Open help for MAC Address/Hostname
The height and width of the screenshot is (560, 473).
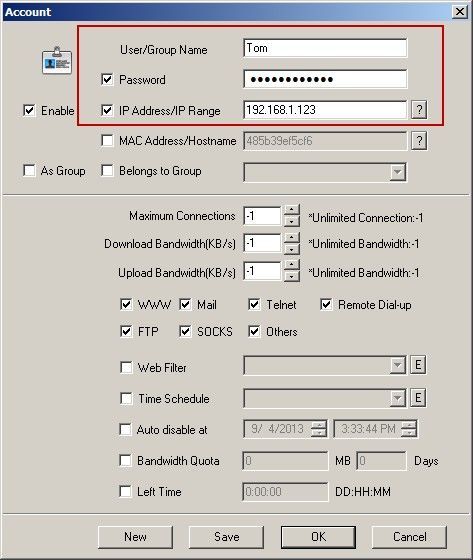tap(419, 141)
